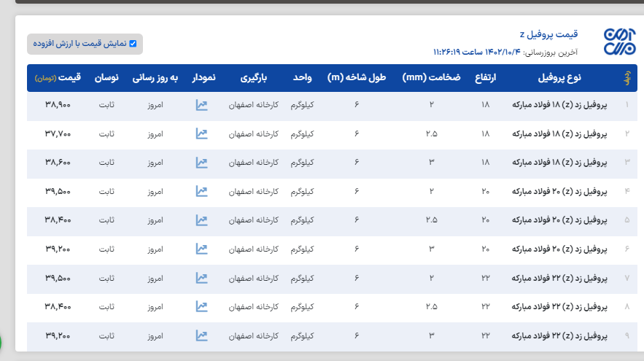This screenshot has height=361, width=644.
Task: Click the blue site logo at top right
Action: [619, 43]
